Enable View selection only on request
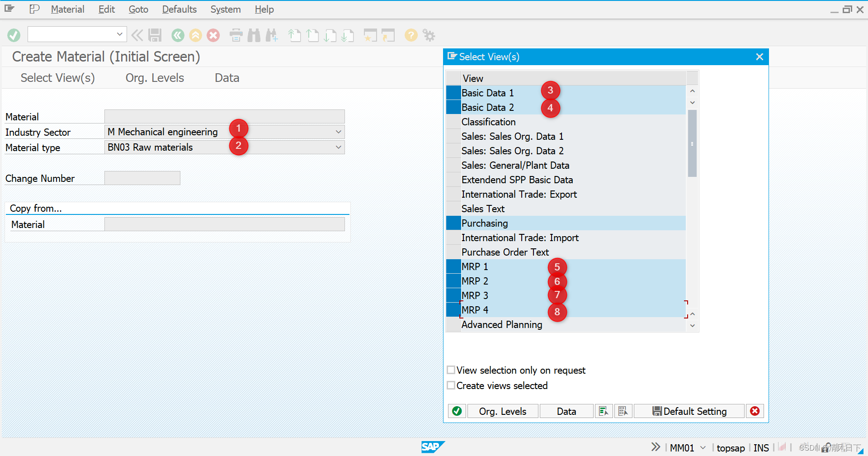Image resolution: width=868 pixels, height=456 pixels. (451, 370)
